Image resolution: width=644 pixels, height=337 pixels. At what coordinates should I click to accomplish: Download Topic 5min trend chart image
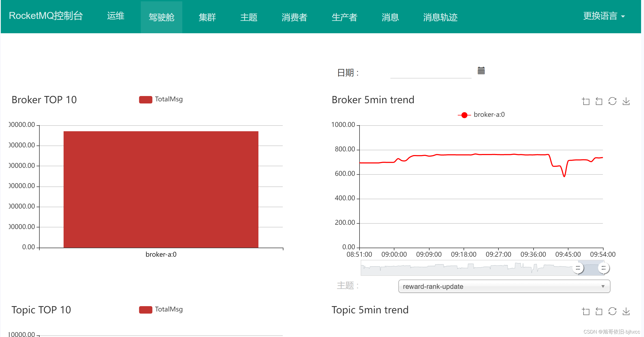coord(626,311)
